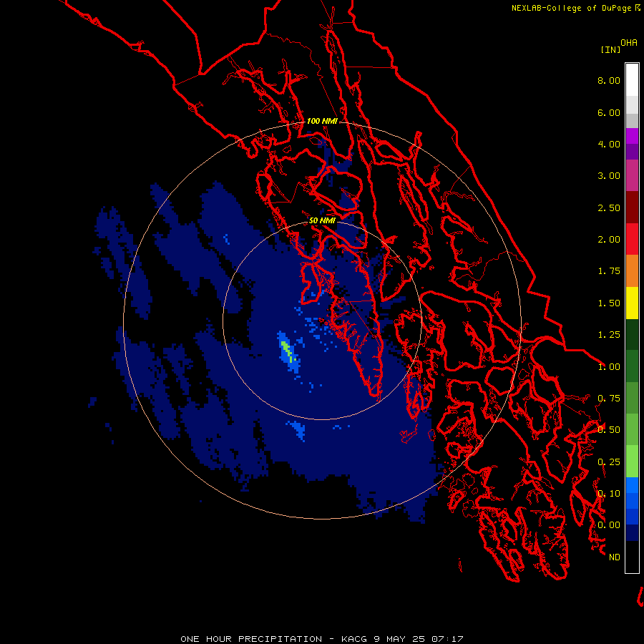Click the 100 NMI range ring label
This screenshot has width=644, height=644.
(x=322, y=121)
